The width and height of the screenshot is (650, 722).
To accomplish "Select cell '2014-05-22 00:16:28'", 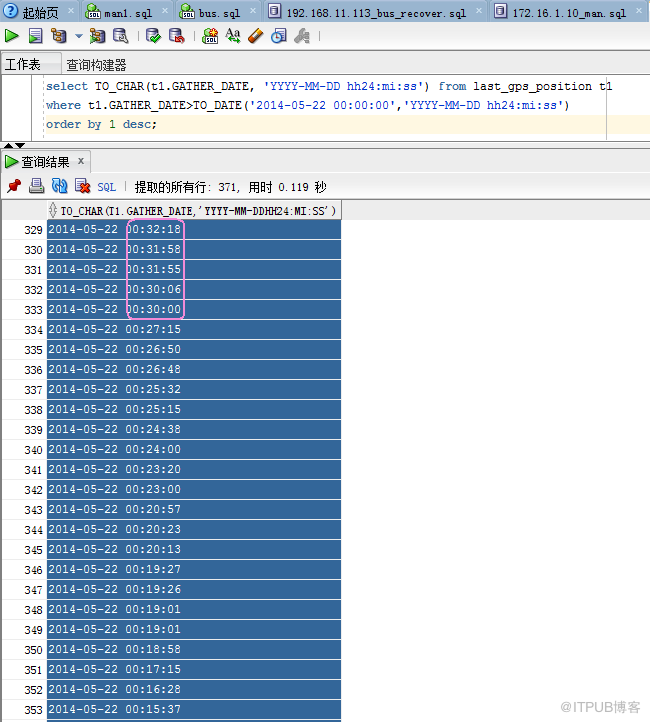I will (x=194, y=690).
